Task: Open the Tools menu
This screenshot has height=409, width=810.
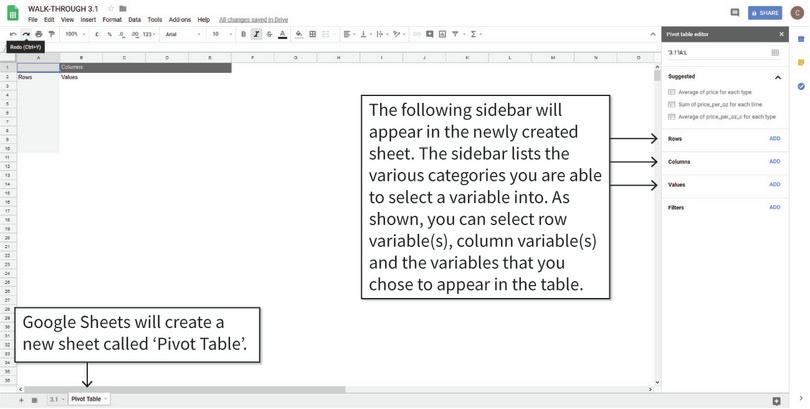Action: coord(155,20)
